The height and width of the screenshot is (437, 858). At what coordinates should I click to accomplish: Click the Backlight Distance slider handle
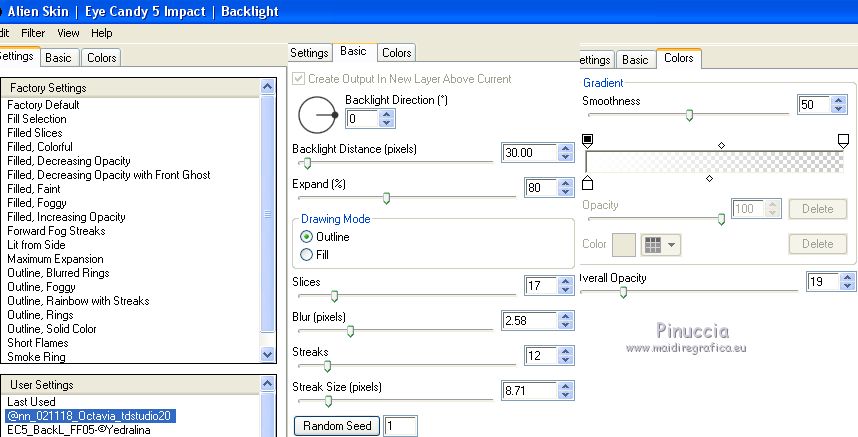(307, 164)
